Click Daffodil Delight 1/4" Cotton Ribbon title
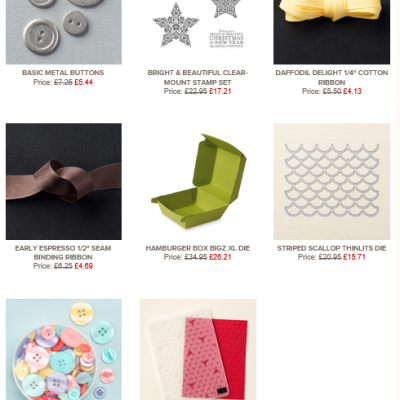Image resolution: width=400 pixels, height=400 pixels. point(332,77)
